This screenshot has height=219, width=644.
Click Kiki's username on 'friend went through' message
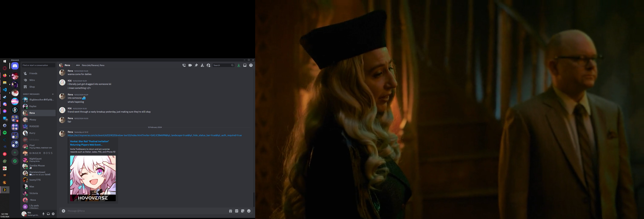[70, 108]
